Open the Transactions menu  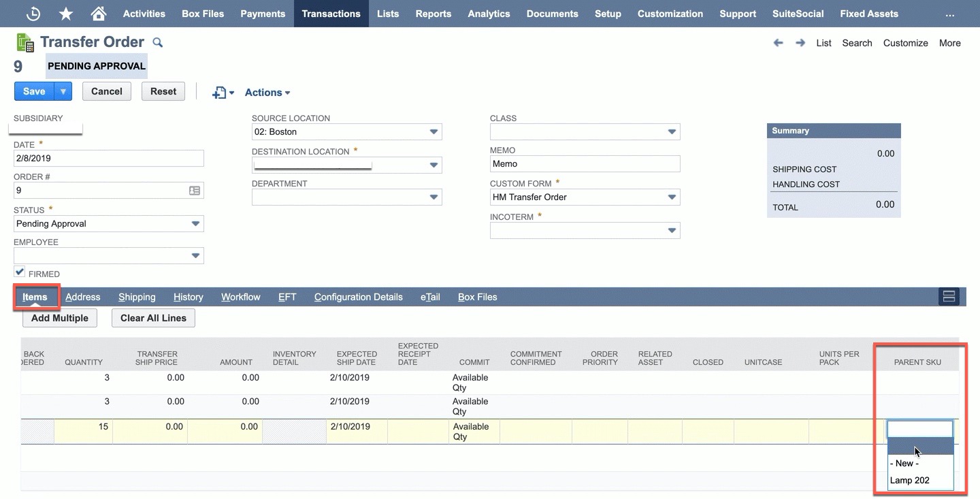(331, 14)
